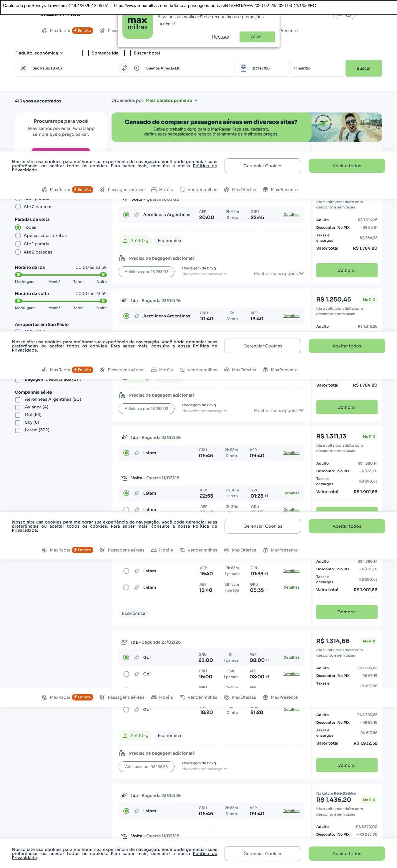
Task: Click the green Buscar button
Action: coord(363,68)
